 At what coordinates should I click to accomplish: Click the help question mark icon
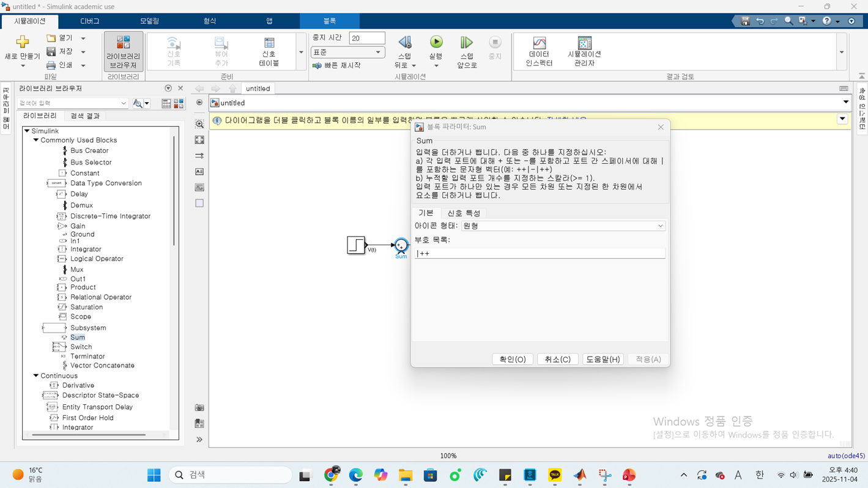point(827,21)
